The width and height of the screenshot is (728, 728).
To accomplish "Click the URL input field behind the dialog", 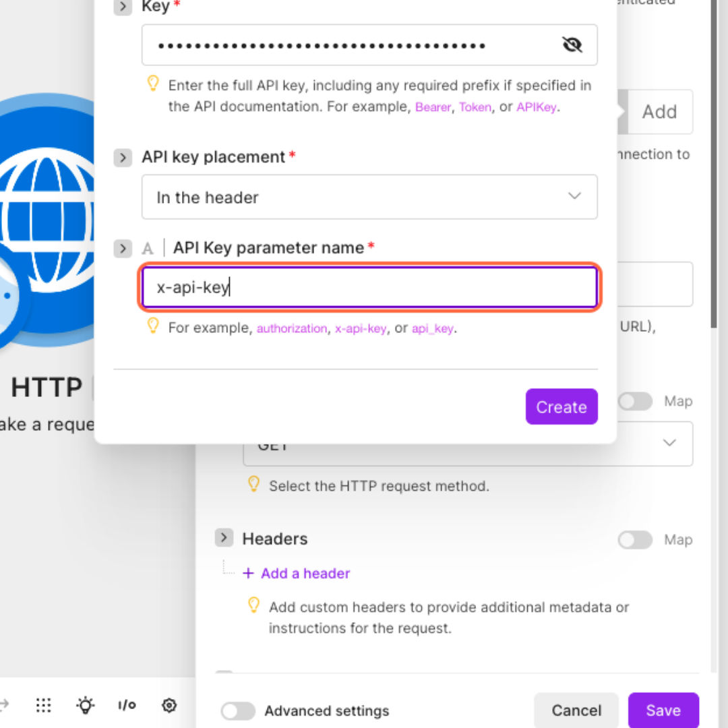I will 655,284.
